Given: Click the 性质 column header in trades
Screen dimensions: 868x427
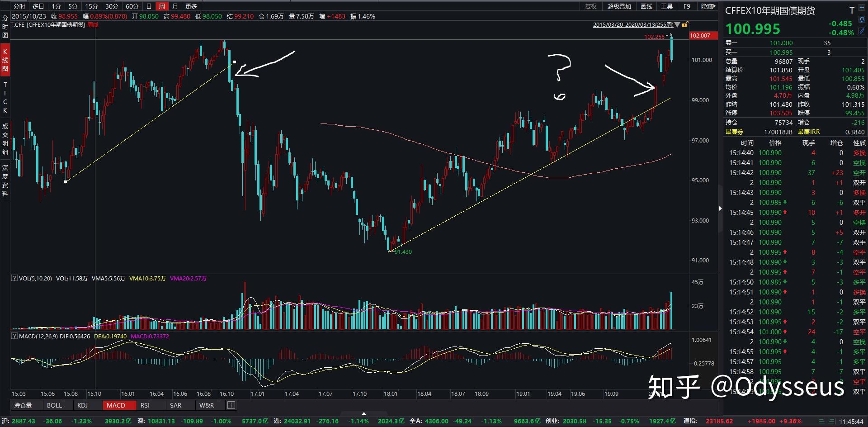Looking at the screenshot, I should pos(859,142).
